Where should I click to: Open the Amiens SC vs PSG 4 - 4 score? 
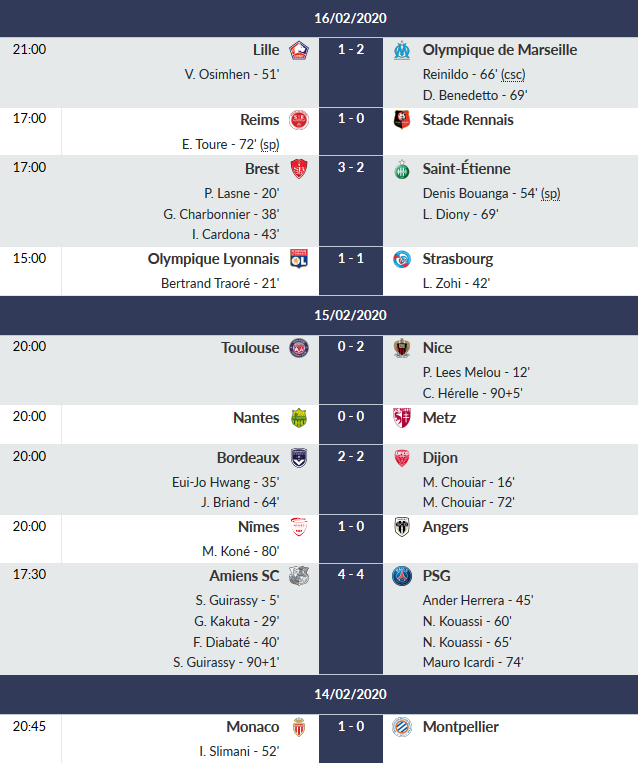[350, 576]
